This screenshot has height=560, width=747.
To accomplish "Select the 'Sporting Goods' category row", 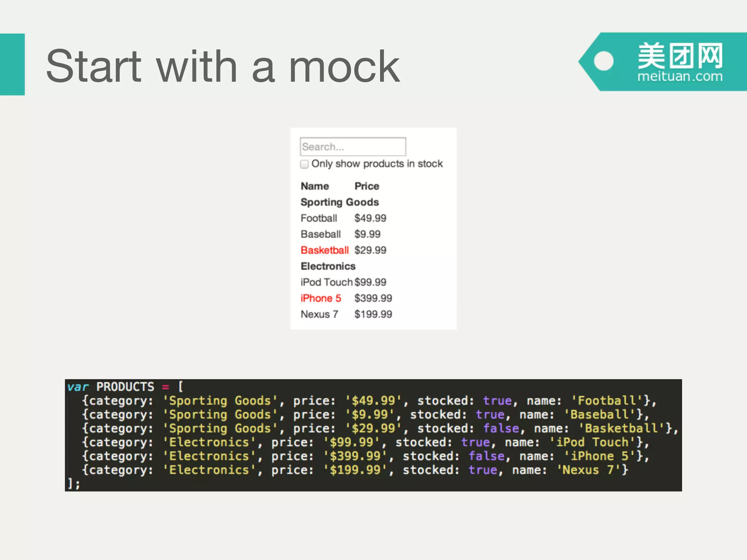I will pyautogui.click(x=340, y=202).
